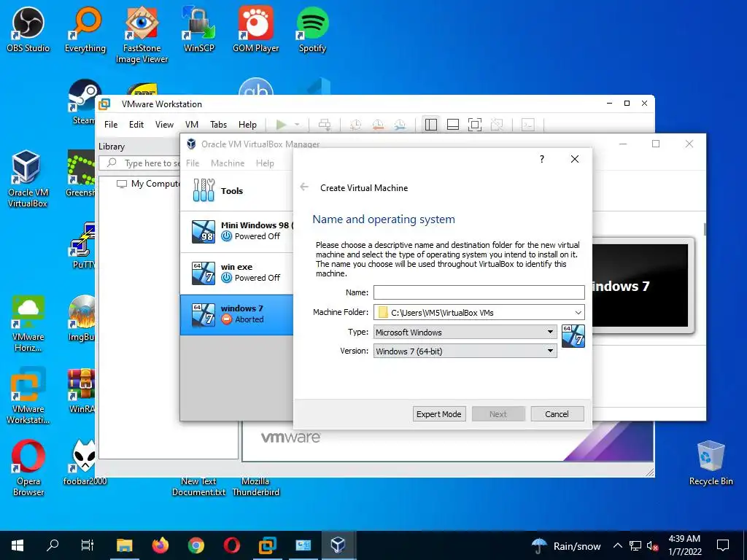Open taskbar search magnifier
The height and width of the screenshot is (560, 747).
point(53,545)
